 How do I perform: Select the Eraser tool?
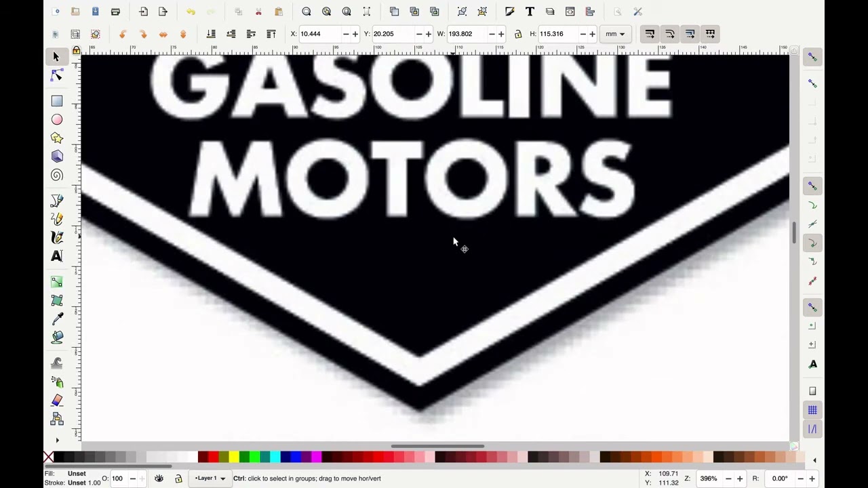pyautogui.click(x=56, y=401)
